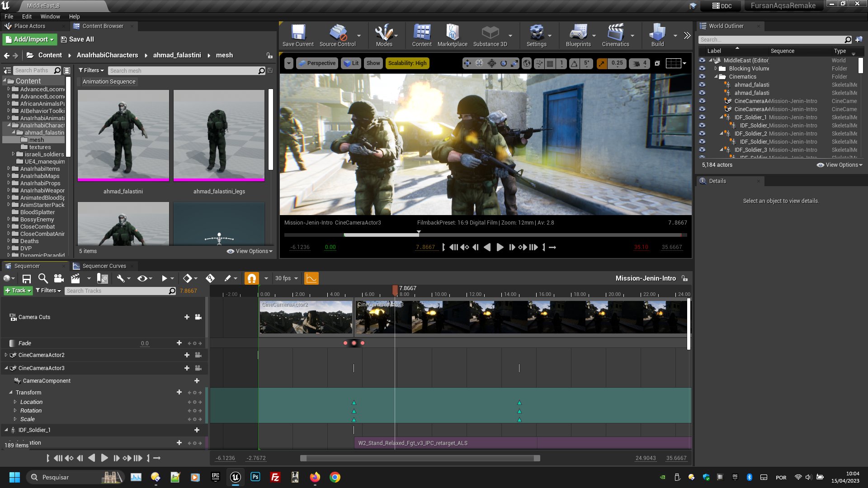This screenshot has width=868, height=488.
Task: Click the Sequencer horizontal timeline scrollbar
Action: click(x=420, y=458)
